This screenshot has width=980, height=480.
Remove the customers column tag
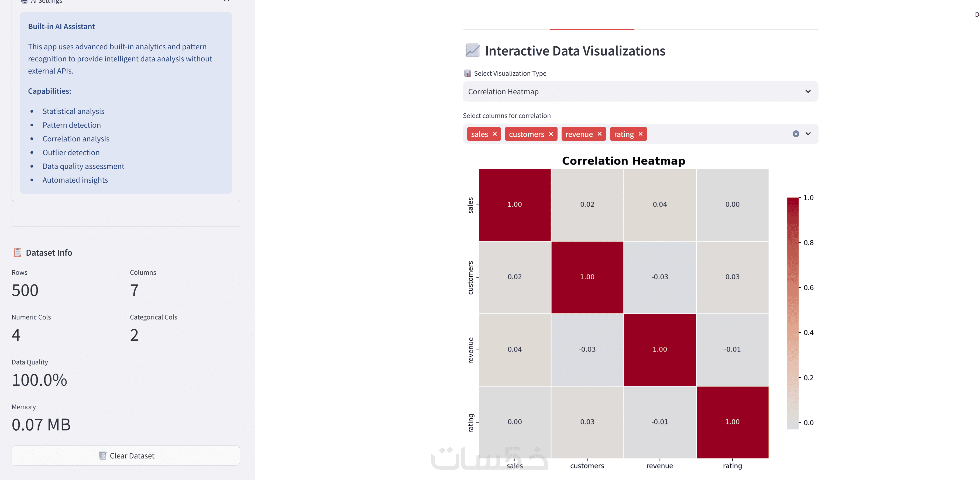551,134
